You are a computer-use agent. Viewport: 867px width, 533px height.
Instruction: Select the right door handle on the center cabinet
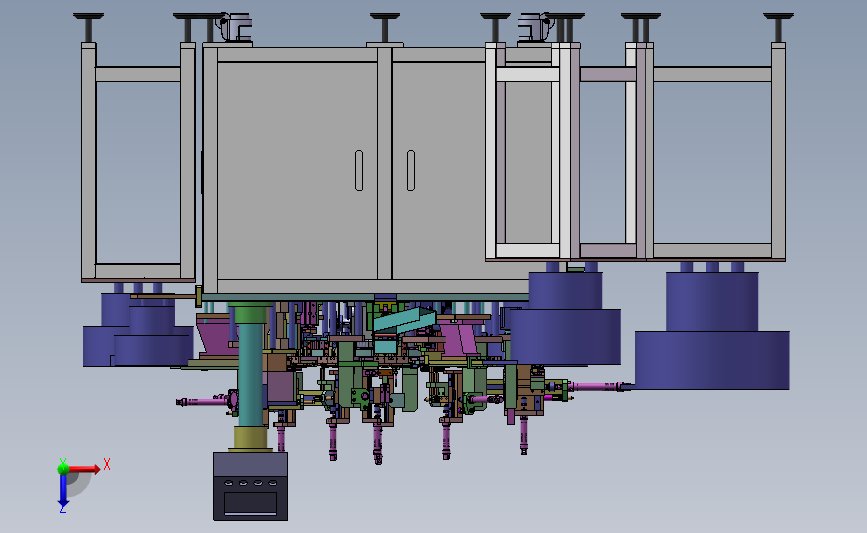tap(411, 170)
